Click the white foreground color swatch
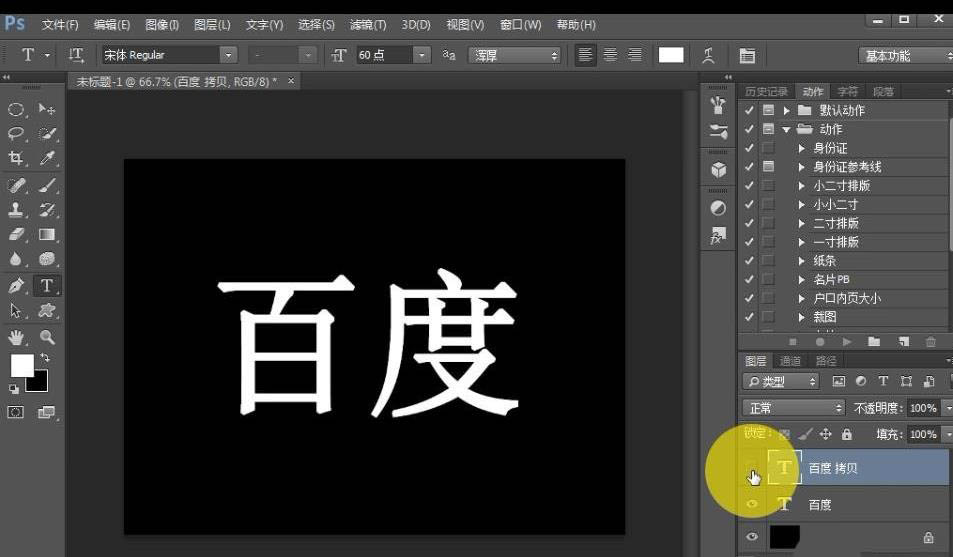This screenshot has height=557, width=953. pyautogui.click(x=21, y=364)
